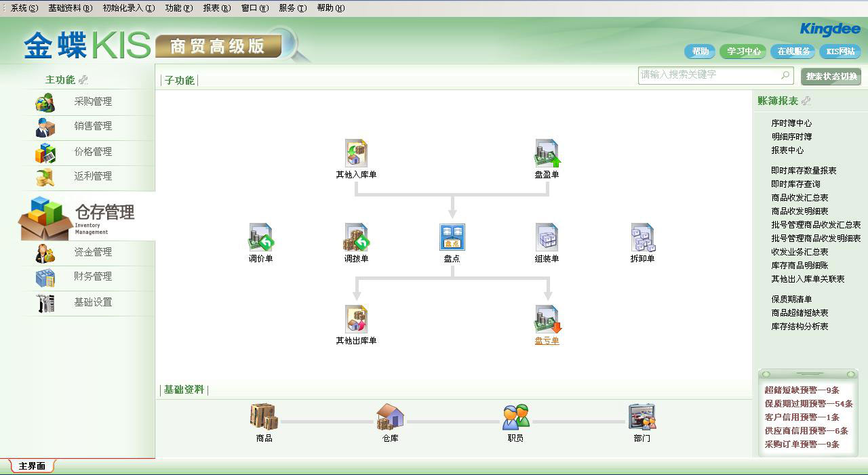Select 价格管理 module icon
The height and width of the screenshot is (475, 868).
point(45,152)
